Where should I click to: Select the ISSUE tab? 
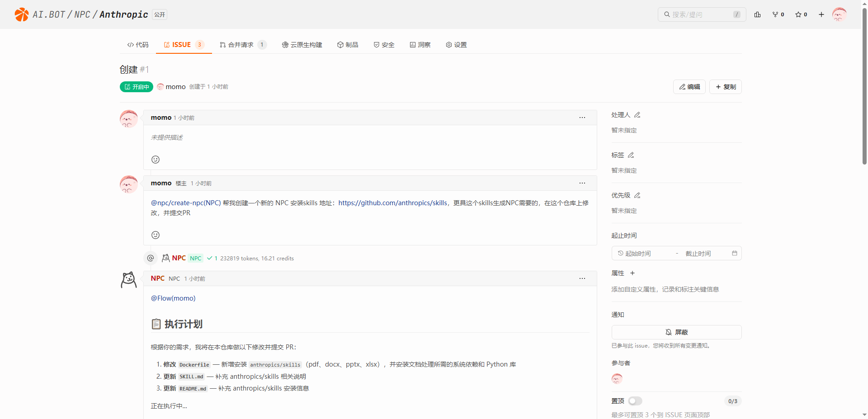coord(184,45)
